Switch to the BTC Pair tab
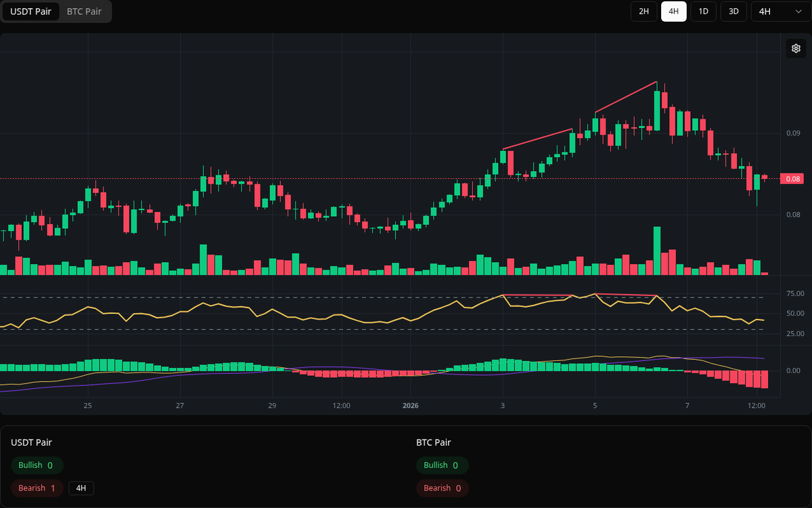The height and width of the screenshot is (508, 812). pyautogui.click(x=84, y=12)
